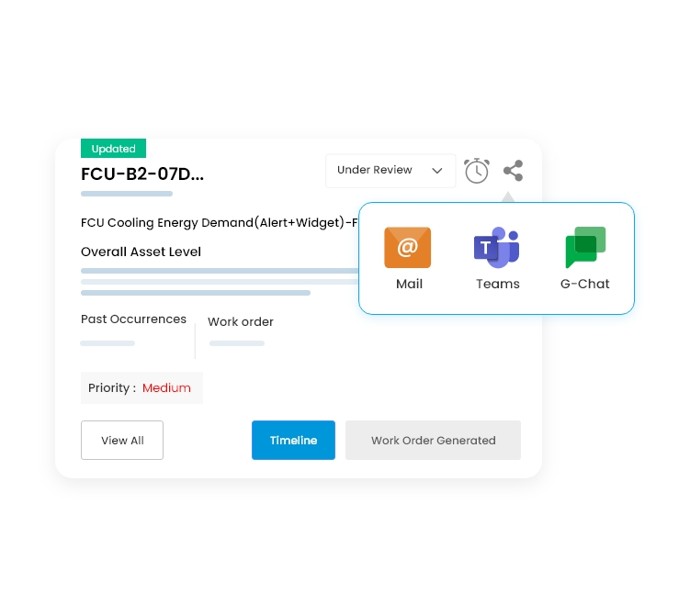Click the G-Chat label text
This screenshot has width=690, height=616.
pos(585,284)
